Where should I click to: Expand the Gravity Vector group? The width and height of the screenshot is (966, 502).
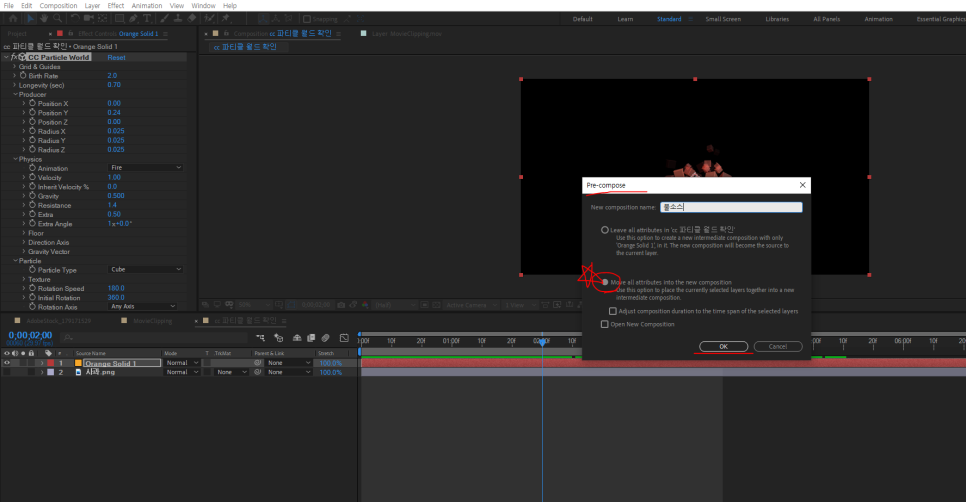coord(24,251)
